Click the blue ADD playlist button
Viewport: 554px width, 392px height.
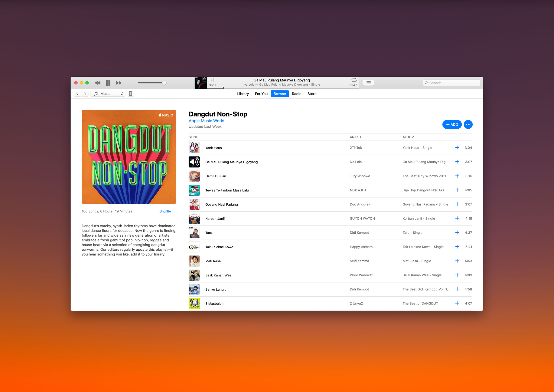coord(452,125)
